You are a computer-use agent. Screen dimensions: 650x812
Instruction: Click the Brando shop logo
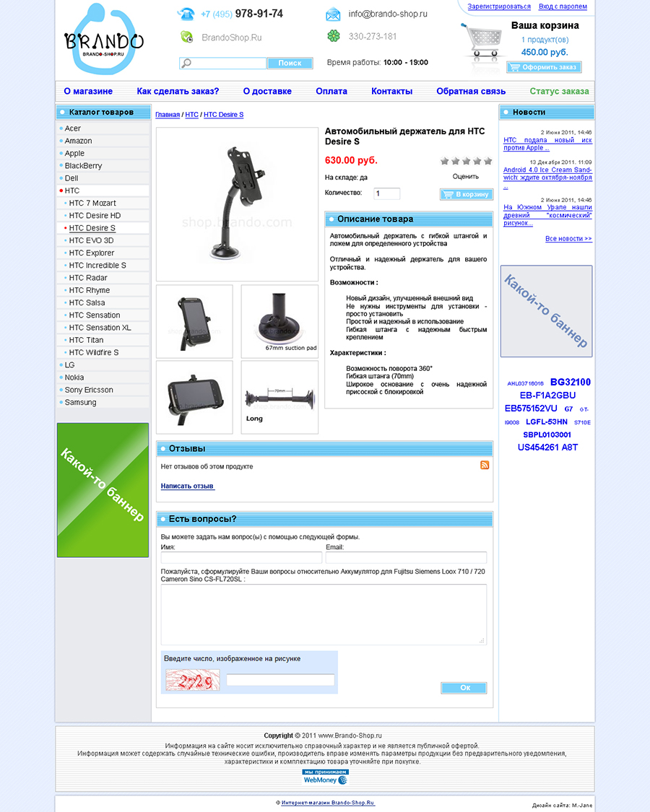pyautogui.click(x=103, y=40)
